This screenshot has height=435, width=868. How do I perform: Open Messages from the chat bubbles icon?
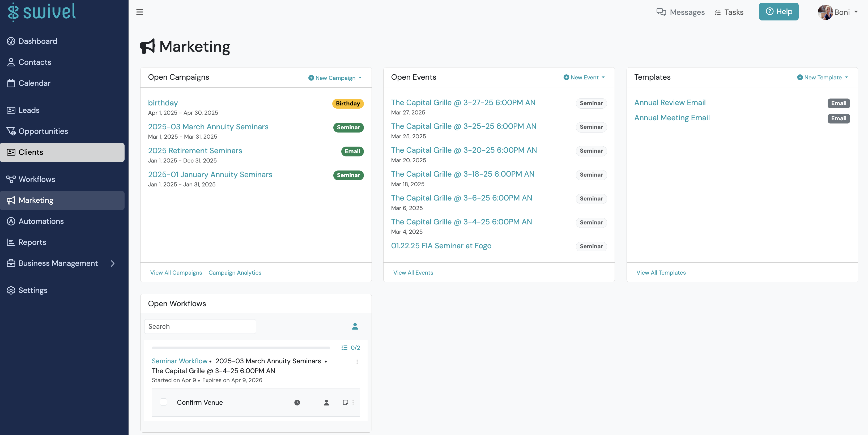pos(661,12)
